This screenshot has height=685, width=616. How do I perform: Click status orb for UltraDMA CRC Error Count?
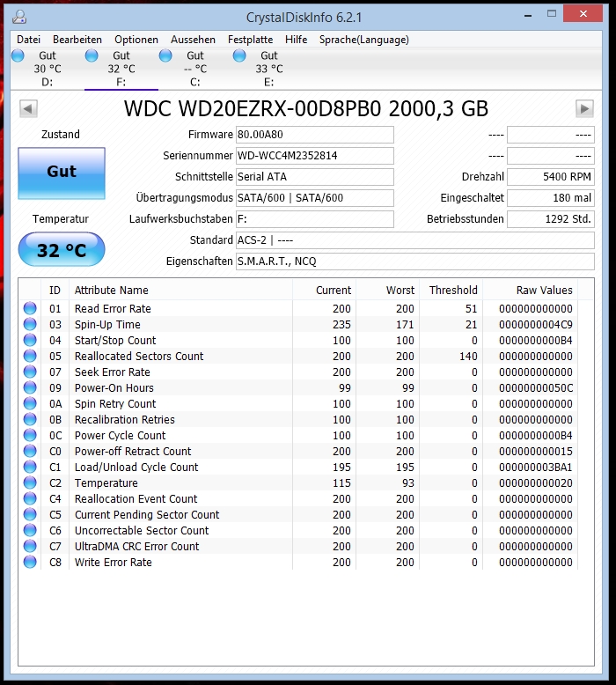[30, 546]
